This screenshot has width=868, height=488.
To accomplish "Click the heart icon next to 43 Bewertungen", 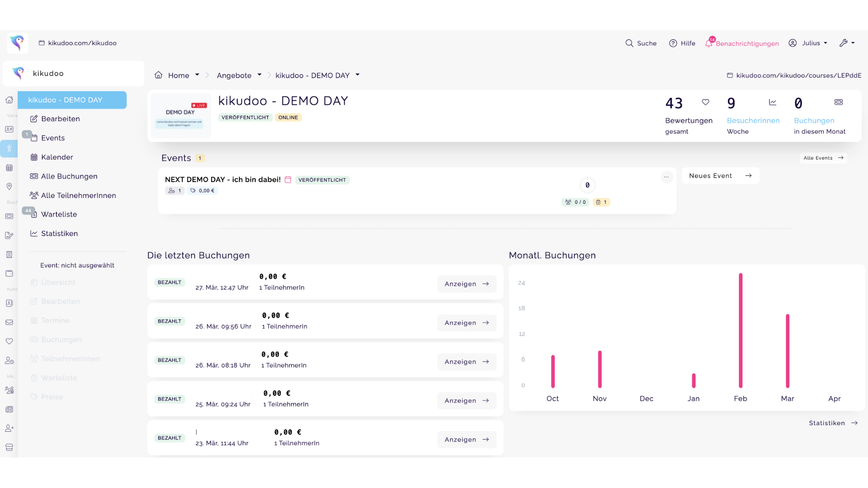I will coord(705,102).
